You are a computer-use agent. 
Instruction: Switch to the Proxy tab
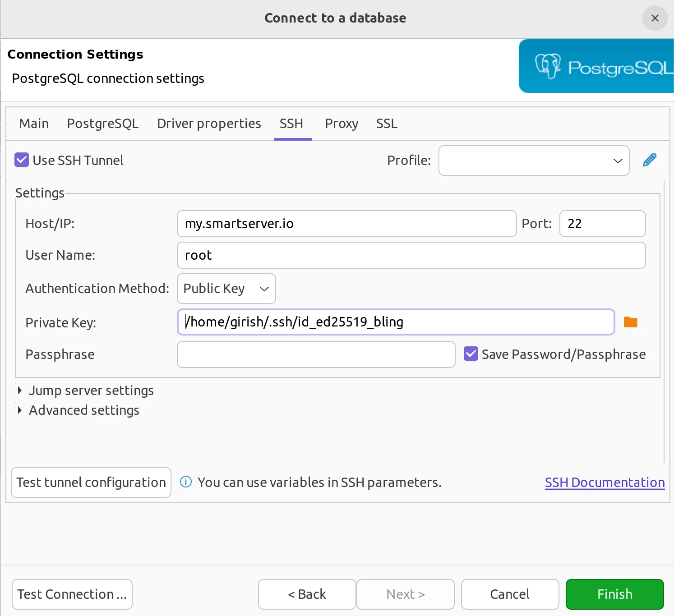(341, 123)
